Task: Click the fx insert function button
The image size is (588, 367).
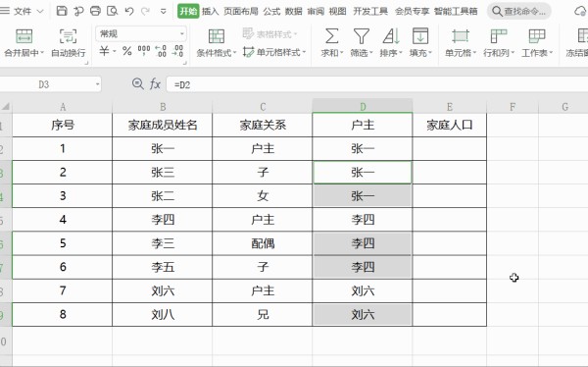Action: point(155,83)
